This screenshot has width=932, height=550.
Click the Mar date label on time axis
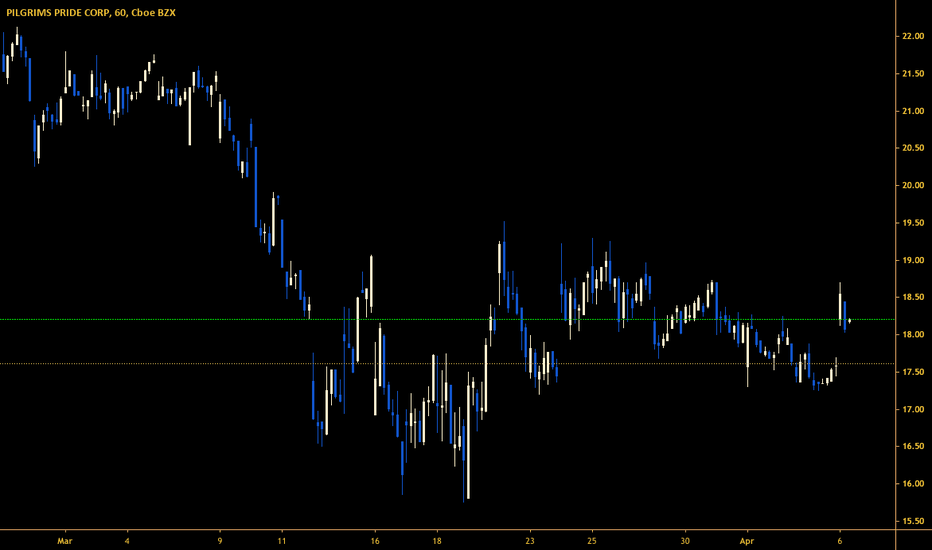pos(65,541)
